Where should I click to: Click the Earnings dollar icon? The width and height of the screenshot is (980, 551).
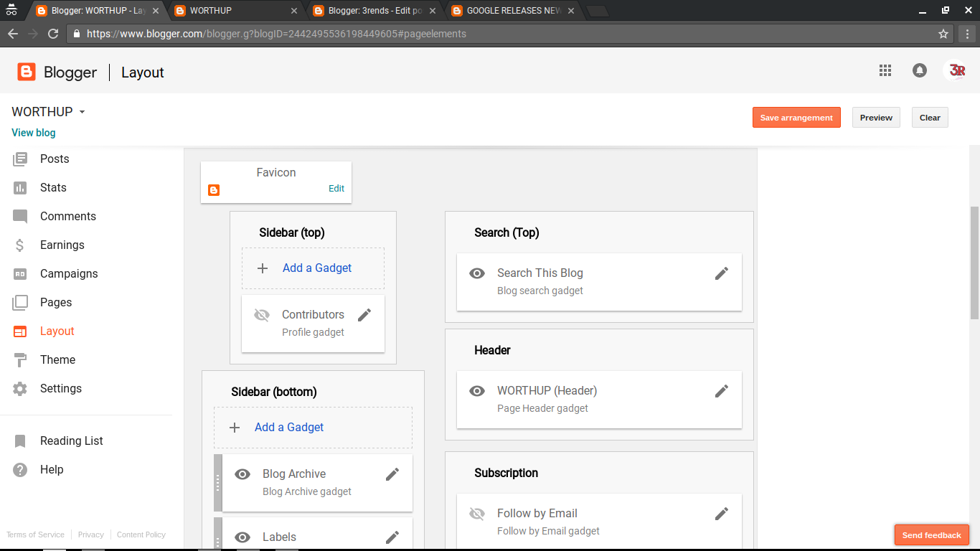(20, 245)
